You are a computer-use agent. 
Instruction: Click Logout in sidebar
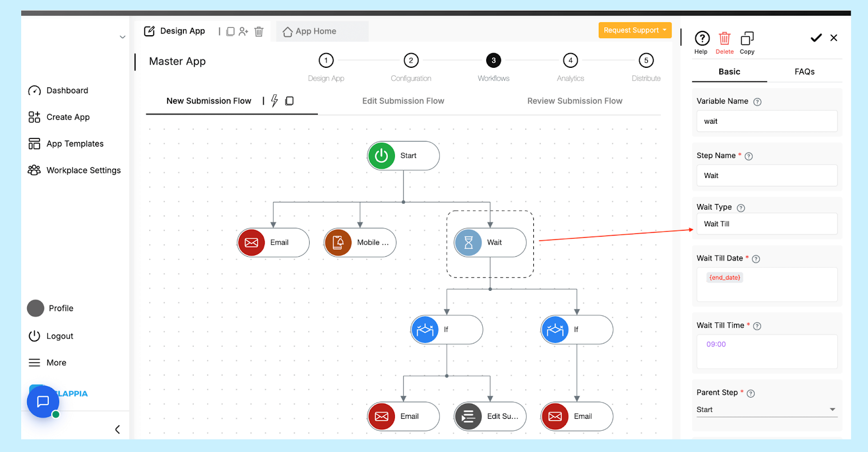(51, 336)
